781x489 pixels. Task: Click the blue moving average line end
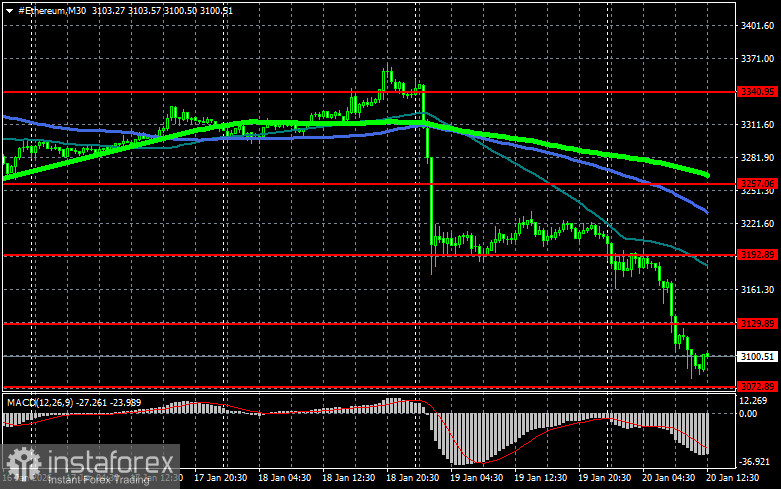point(707,213)
